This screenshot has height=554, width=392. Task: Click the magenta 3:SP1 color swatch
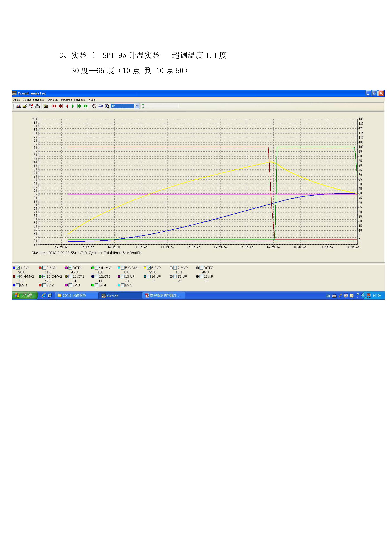[66, 268]
